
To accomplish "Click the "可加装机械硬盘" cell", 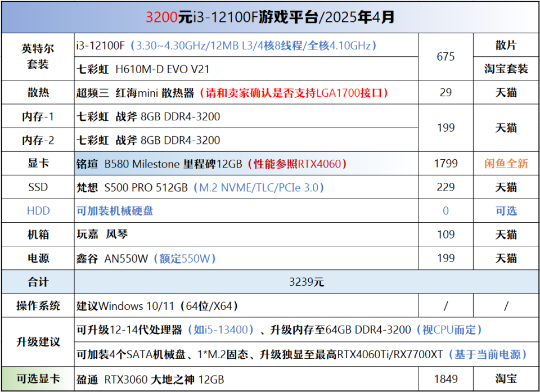I will click(246, 211).
